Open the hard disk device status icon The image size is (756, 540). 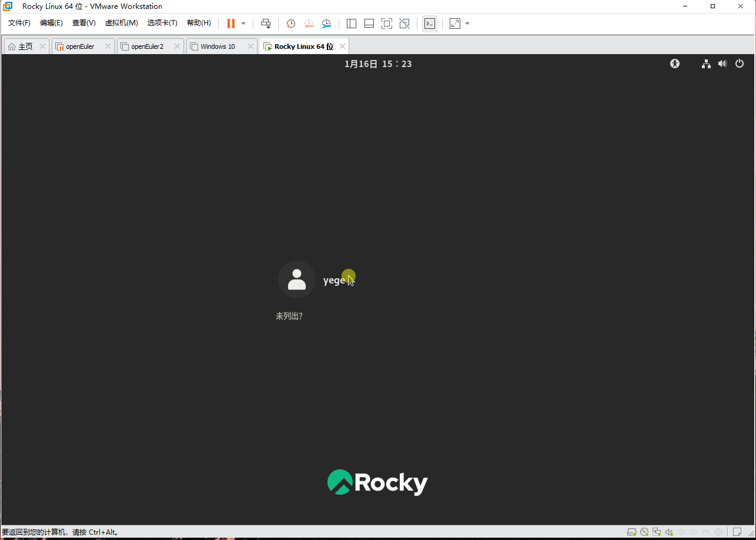coord(631,531)
